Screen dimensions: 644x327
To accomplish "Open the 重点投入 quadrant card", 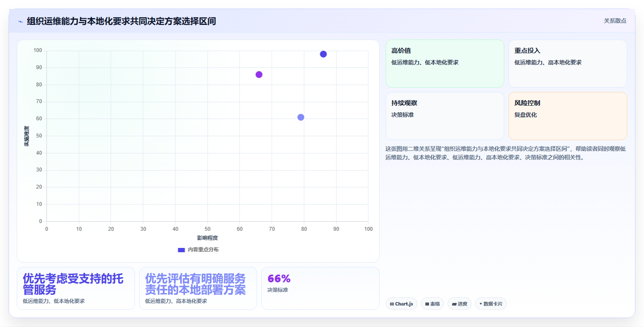I will tap(567, 64).
